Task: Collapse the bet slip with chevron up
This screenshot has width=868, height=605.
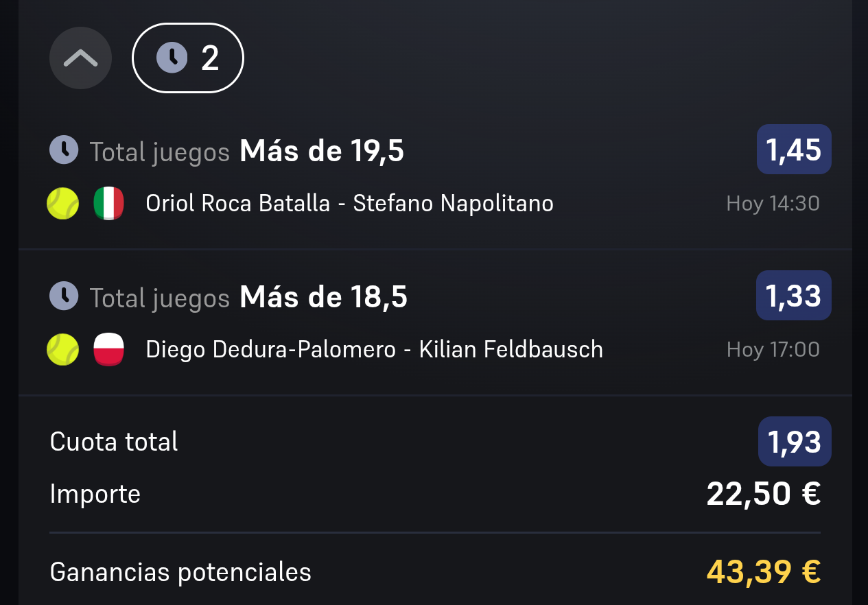Action: tap(80, 58)
